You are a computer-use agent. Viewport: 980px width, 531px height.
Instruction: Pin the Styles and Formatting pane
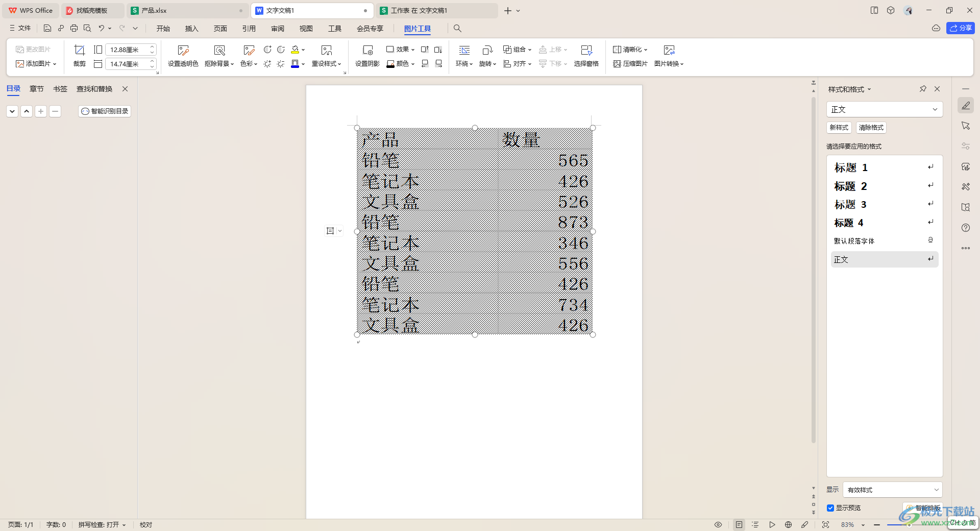923,89
